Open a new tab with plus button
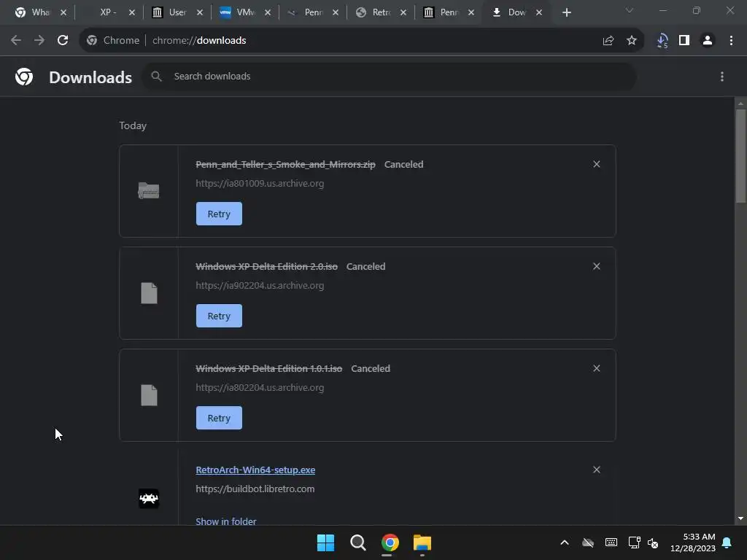Screen dimensions: 747x560 tap(566, 12)
